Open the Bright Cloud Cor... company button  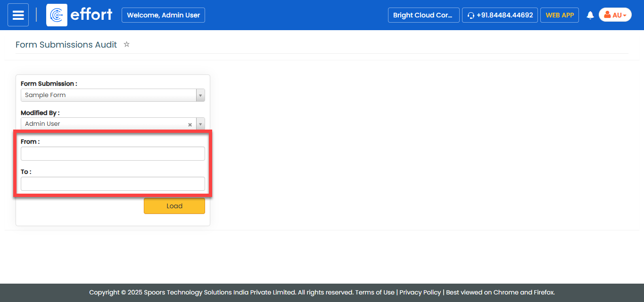point(423,15)
